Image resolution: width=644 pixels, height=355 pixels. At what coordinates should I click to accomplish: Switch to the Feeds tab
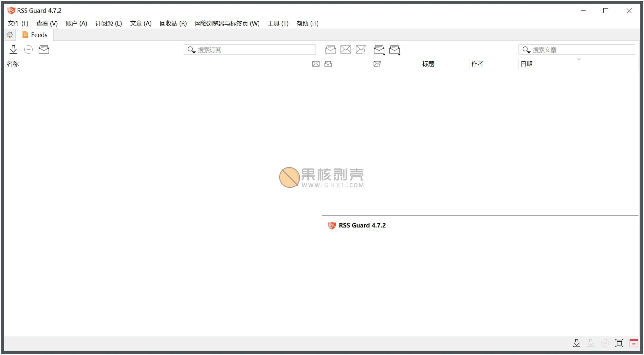(x=35, y=34)
